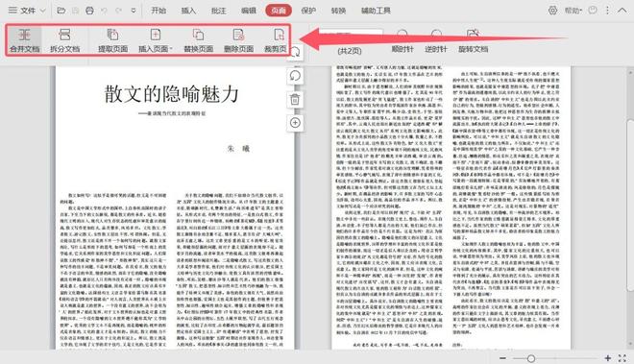Click the open folder icon in quick toolbar
Viewport: 634px width, 364px height.
coord(61,11)
